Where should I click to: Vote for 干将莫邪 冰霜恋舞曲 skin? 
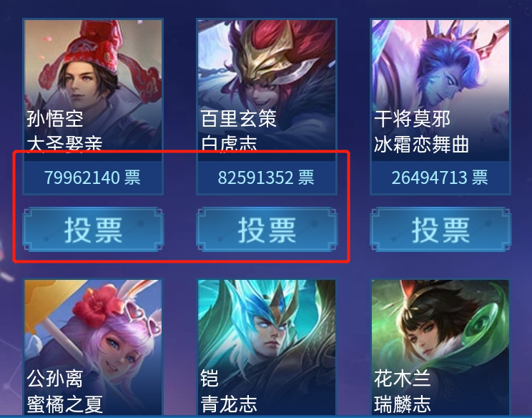(440, 230)
